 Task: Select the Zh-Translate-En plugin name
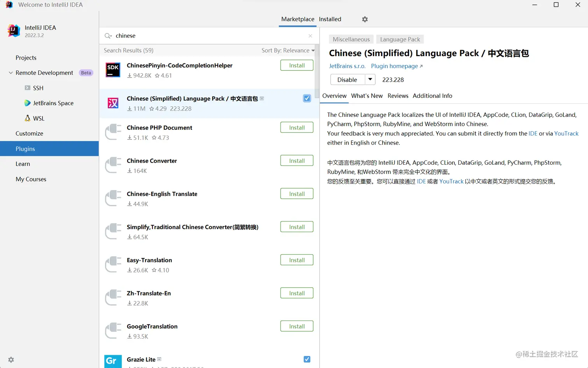pos(149,293)
